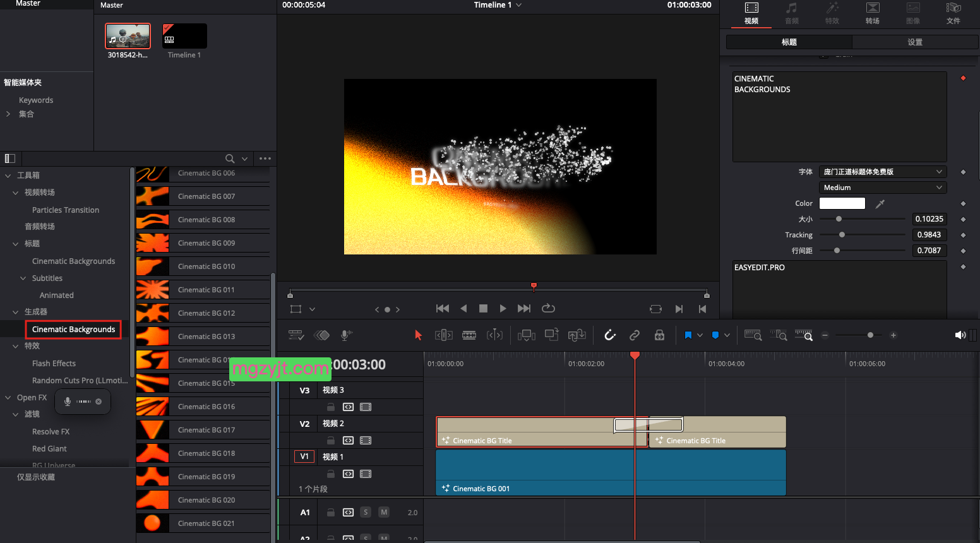Click the Custom Zoom icon
Image resolution: width=980 pixels, height=543 pixels.
pos(804,335)
